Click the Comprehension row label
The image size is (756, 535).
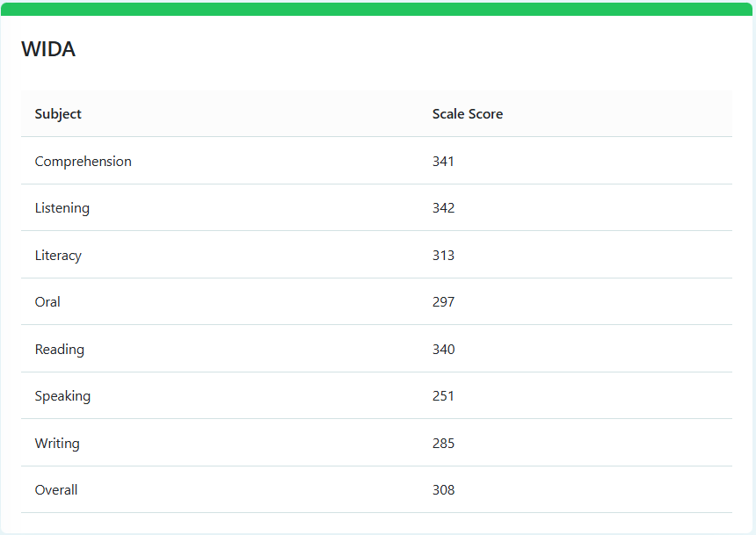tap(84, 161)
